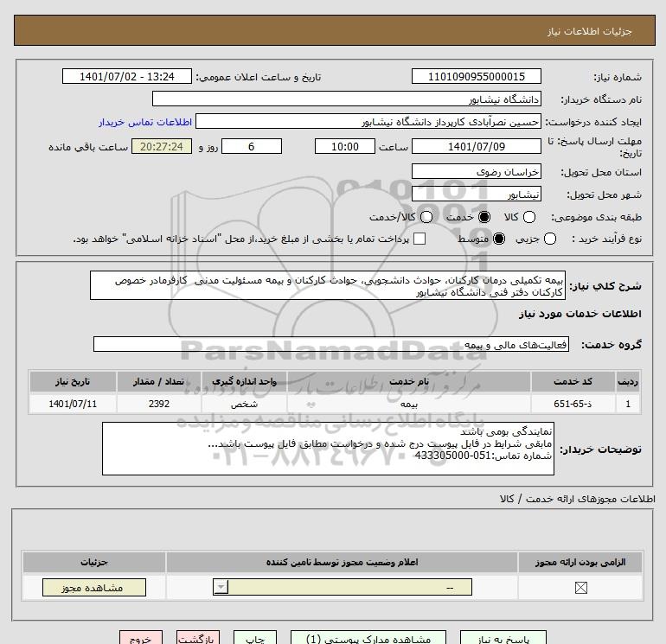Click page title جزئیات اطلاعات نیاز
This screenshot has width=666, height=644.
tap(590, 31)
